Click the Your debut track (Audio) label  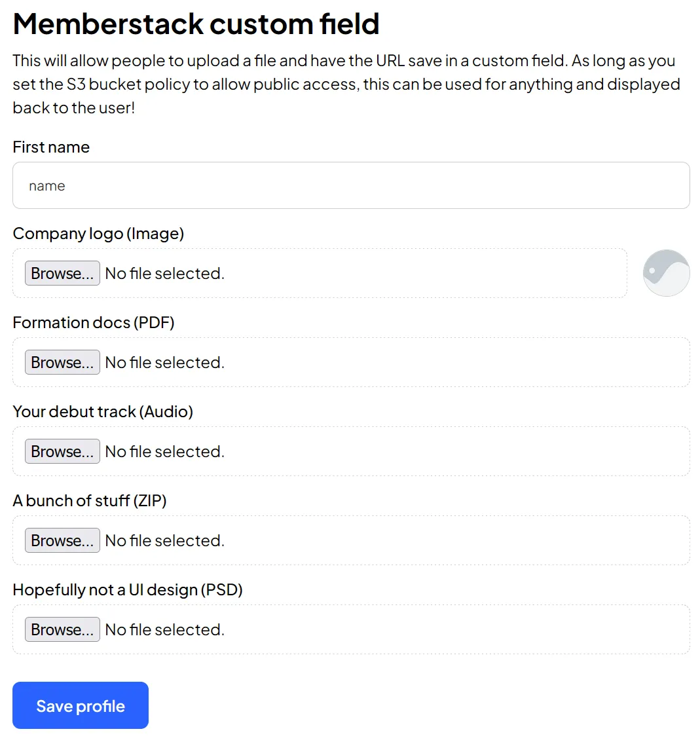pyautogui.click(x=102, y=411)
